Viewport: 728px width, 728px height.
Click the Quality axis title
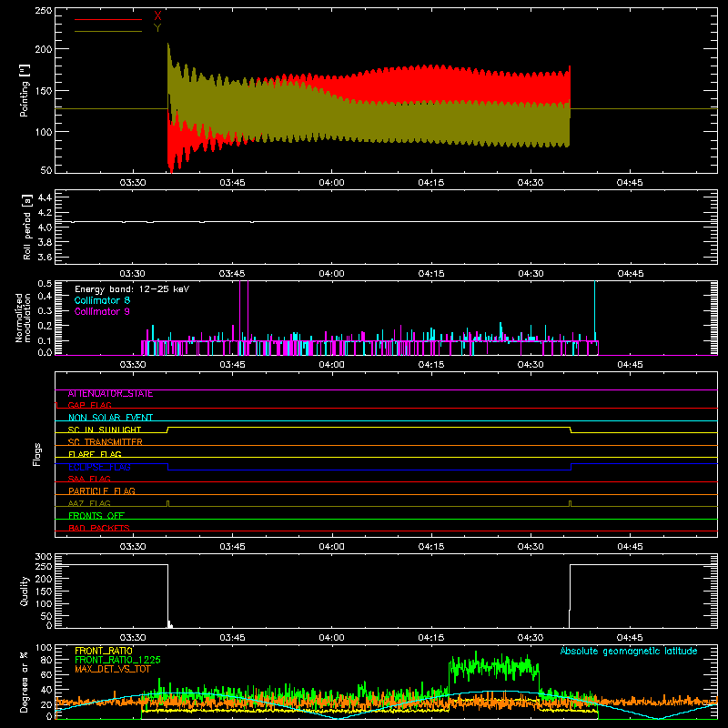point(25,591)
